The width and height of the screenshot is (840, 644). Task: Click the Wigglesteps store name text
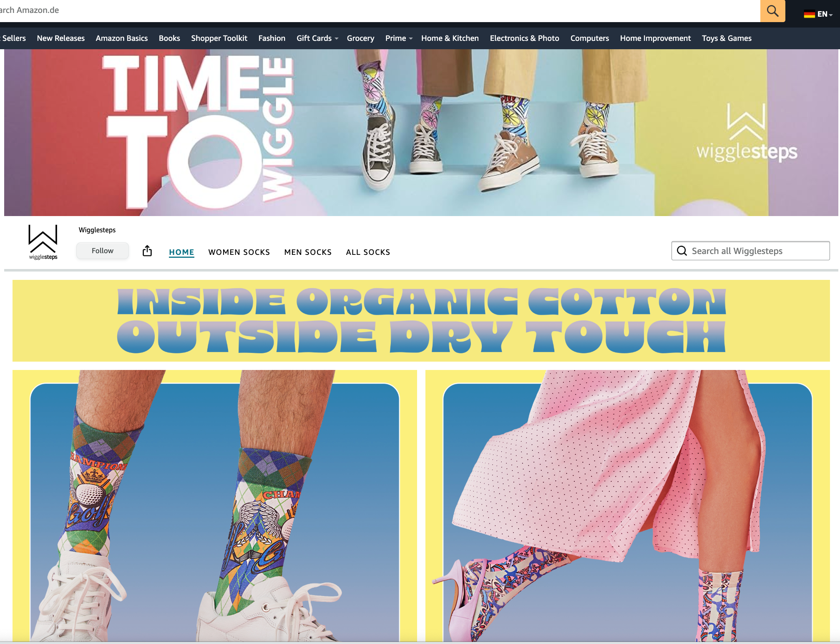(97, 230)
